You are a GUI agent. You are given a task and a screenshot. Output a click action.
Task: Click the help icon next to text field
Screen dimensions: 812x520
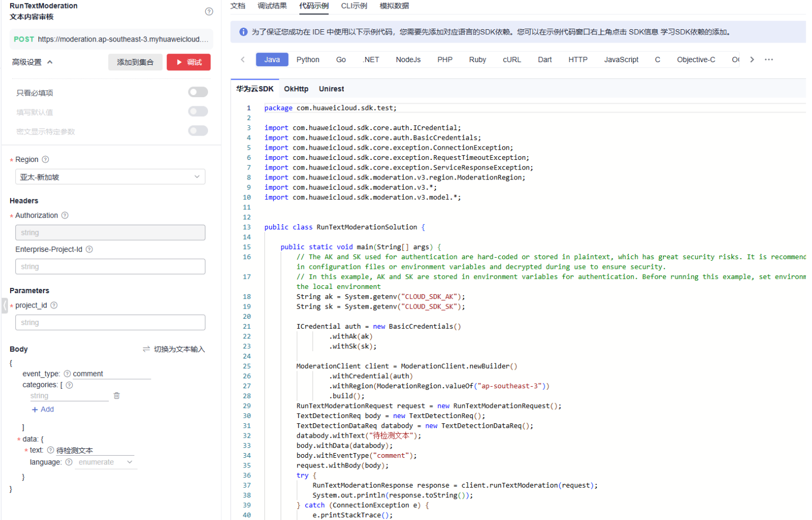(x=50, y=450)
